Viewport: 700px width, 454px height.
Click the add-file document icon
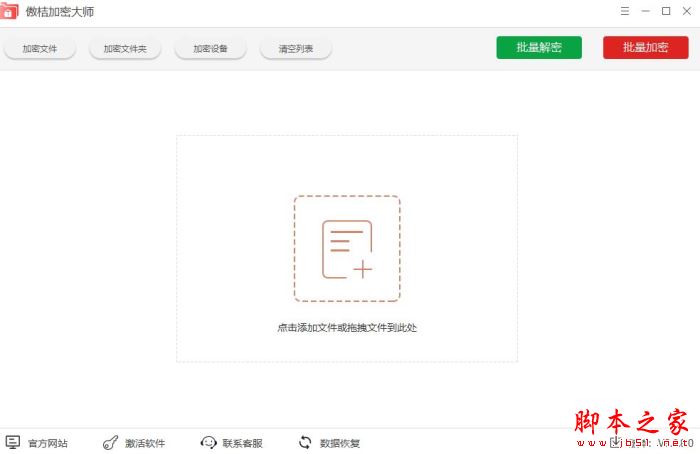(347, 249)
